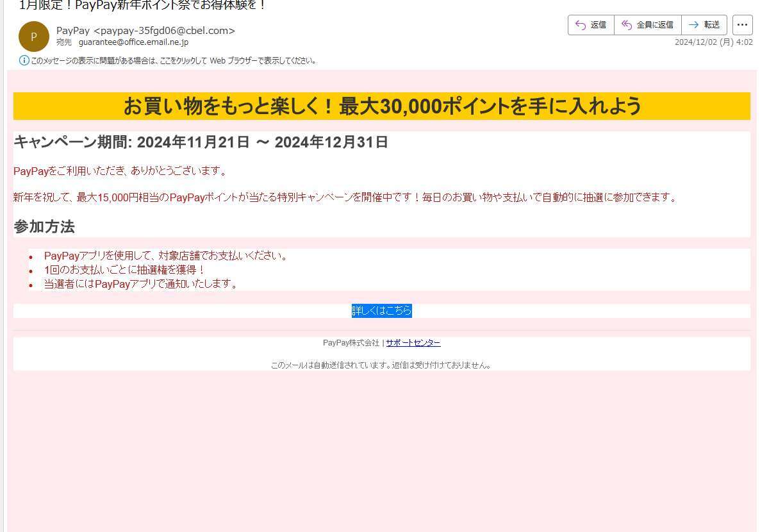760x532 pixels.
Task: Click the PayPayをご利用いただき thank-you line
Action: tap(120, 171)
